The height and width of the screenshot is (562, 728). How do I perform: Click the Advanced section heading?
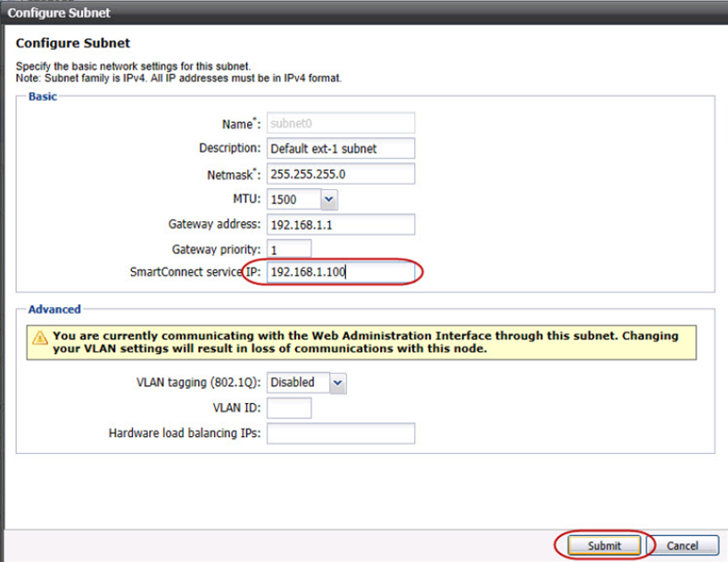pyautogui.click(x=54, y=310)
